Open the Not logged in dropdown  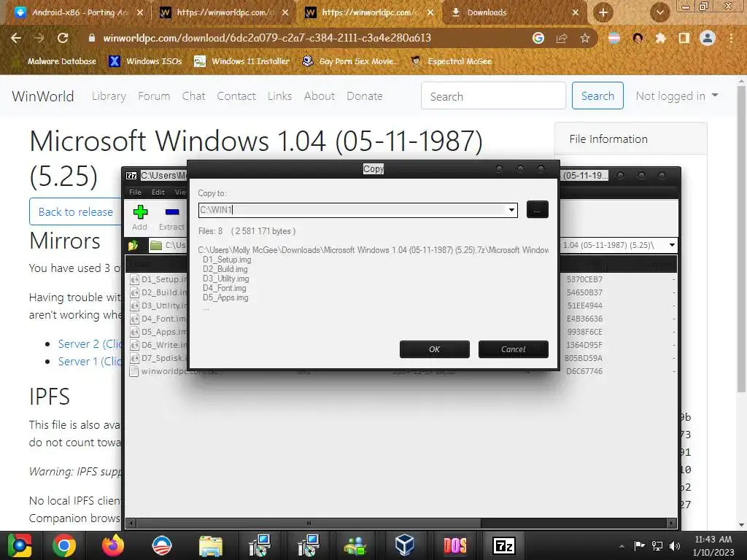pyautogui.click(x=676, y=96)
